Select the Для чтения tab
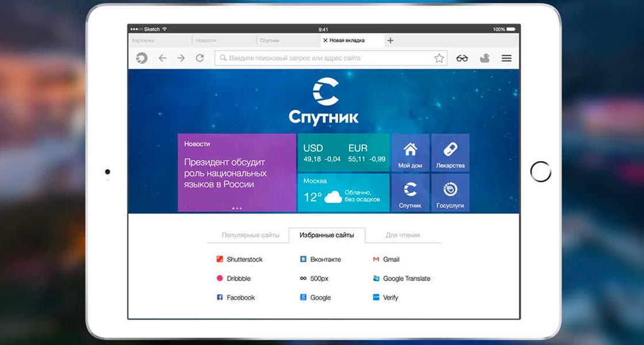Screen dimensions: 644x345 tap(402, 235)
